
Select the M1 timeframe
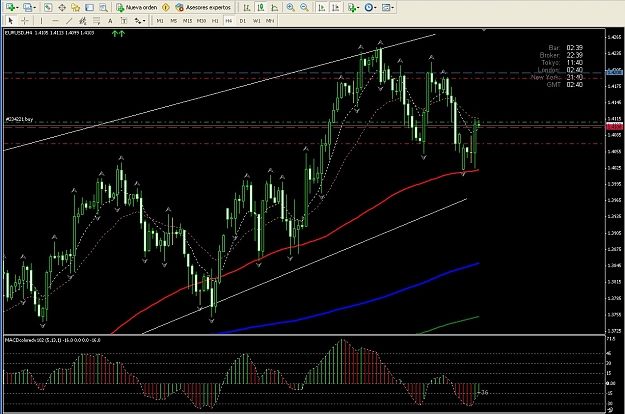pos(160,21)
